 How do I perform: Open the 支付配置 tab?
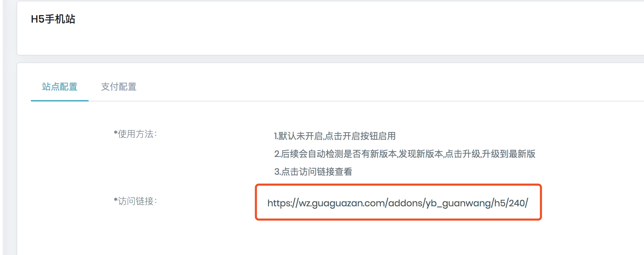[x=119, y=87]
